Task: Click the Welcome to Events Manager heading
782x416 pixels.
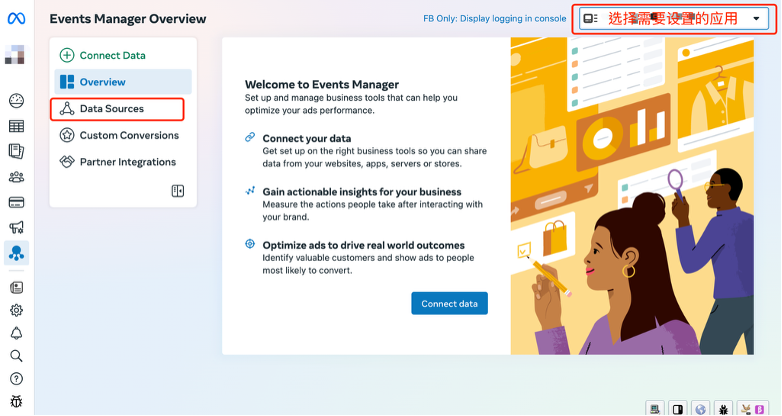Action: click(322, 84)
